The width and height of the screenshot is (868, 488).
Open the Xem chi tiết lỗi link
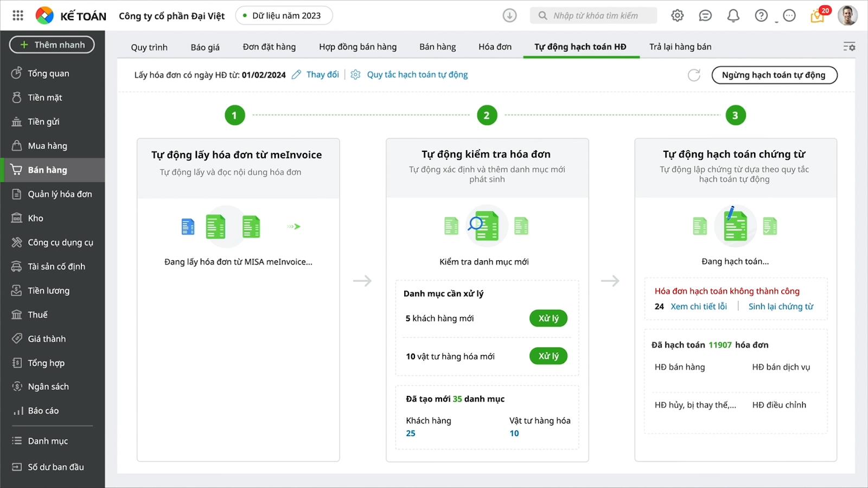[698, 306]
